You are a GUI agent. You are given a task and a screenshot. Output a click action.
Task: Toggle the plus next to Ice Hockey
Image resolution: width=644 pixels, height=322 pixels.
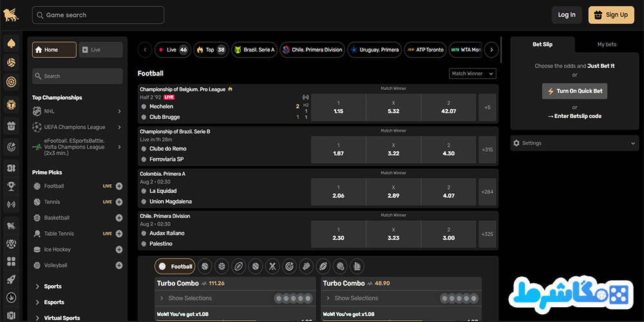[119, 249]
